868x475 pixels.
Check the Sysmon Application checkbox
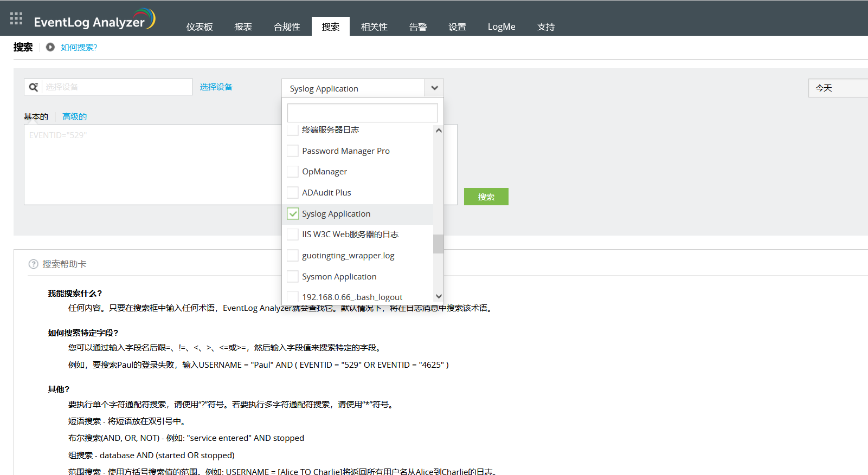click(293, 276)
